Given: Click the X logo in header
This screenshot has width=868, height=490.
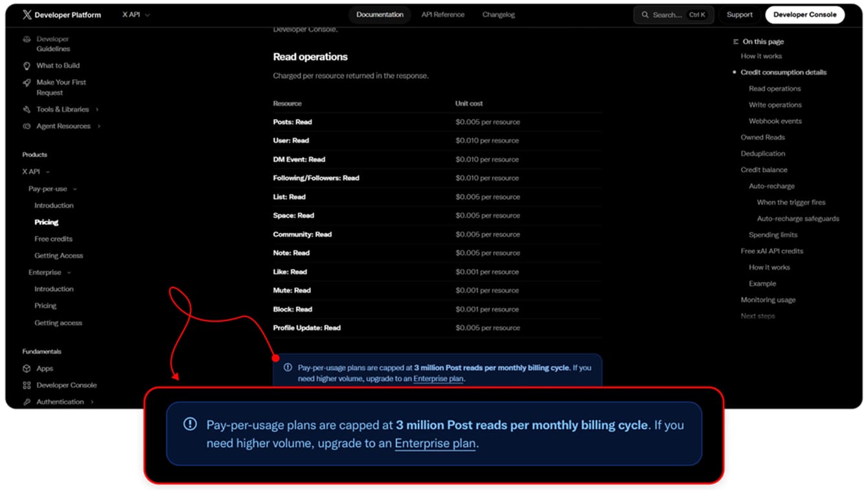Looking at the screenshot, I should click(27, 15).
